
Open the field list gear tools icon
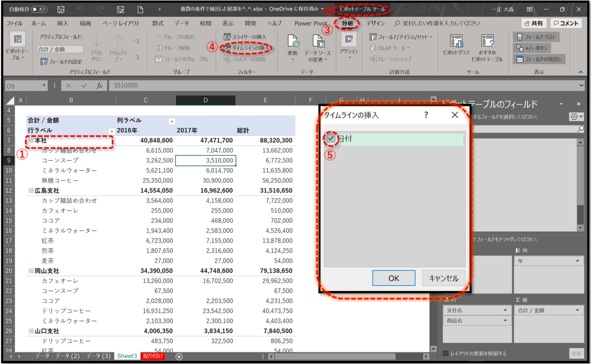(575, 117)
